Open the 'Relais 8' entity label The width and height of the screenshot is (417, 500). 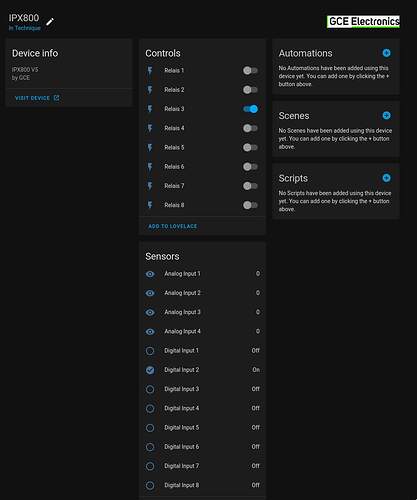coord(174,205)
